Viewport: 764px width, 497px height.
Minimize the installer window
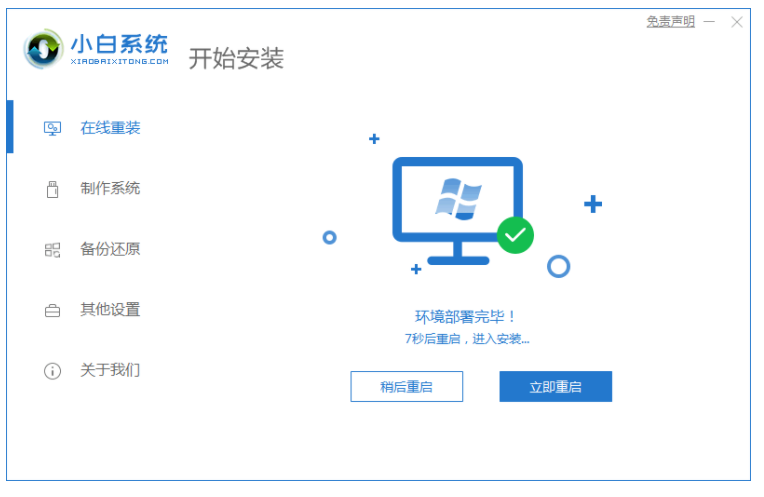[x=709, y=22]
